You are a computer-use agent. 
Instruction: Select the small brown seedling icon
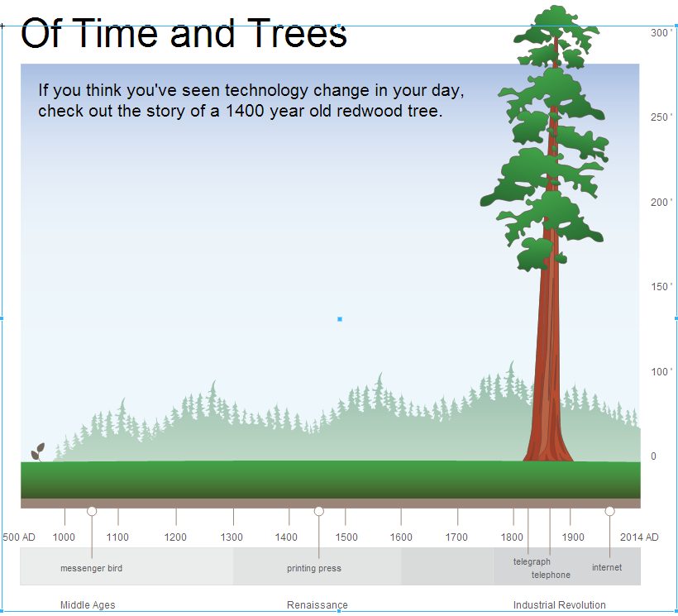pyautogui.click(x=38, y=452)
